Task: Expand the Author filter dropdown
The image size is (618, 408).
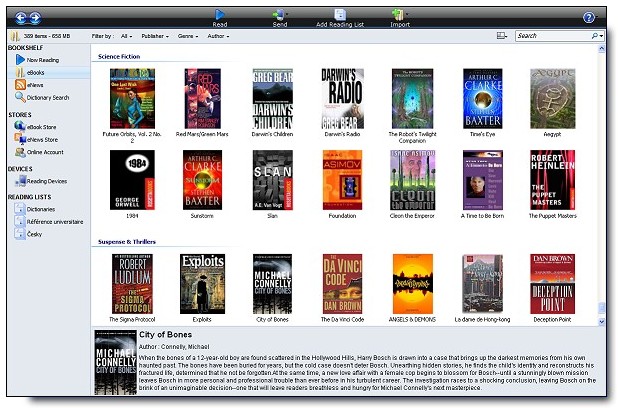Action: (x=218, y=36)
